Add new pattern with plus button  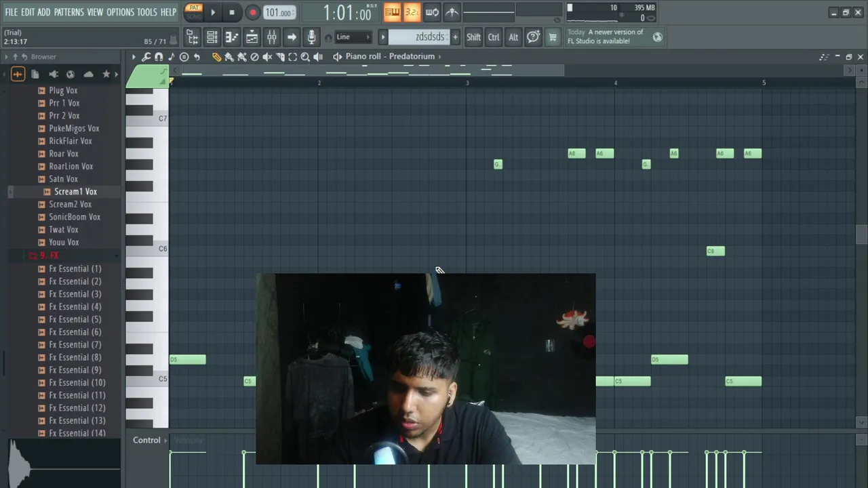(x=455, y=37)
